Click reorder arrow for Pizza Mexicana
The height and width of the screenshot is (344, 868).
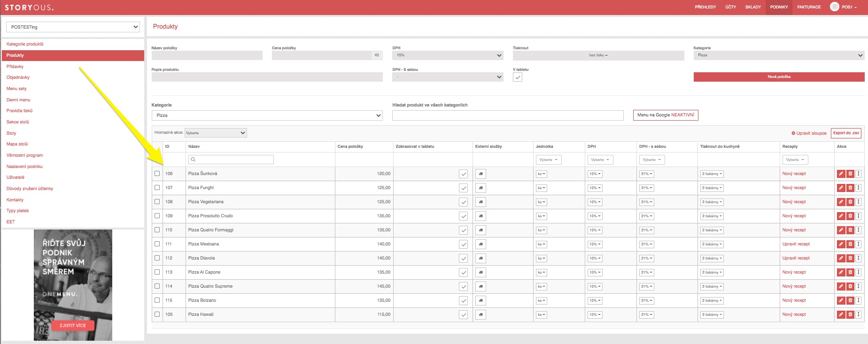858,244
